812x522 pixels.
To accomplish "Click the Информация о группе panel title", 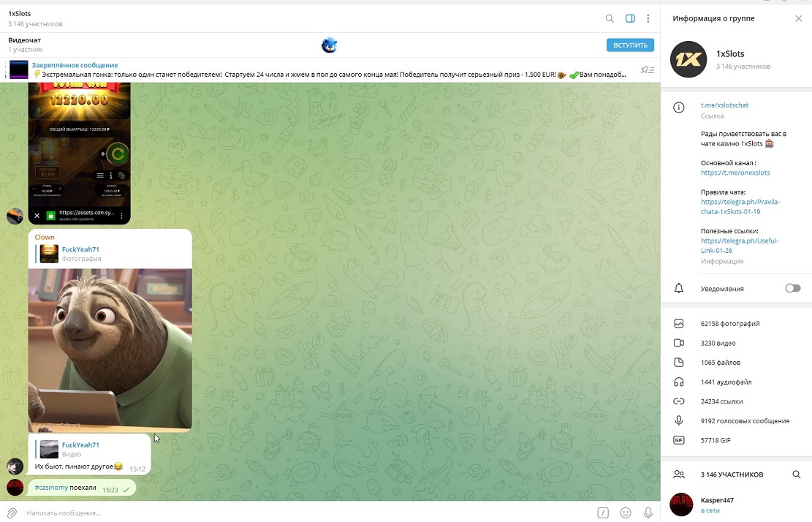I will (x=713, y=19).
